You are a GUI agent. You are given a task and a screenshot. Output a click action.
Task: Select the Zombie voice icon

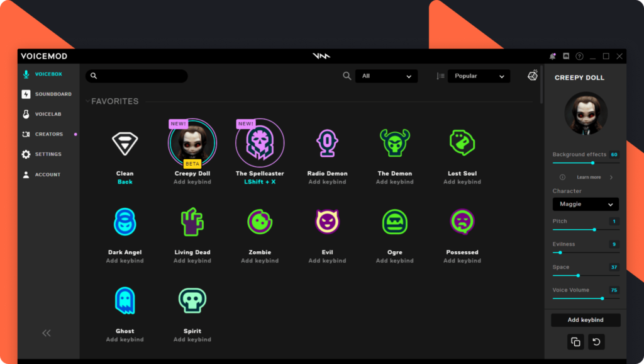[260, 222]
